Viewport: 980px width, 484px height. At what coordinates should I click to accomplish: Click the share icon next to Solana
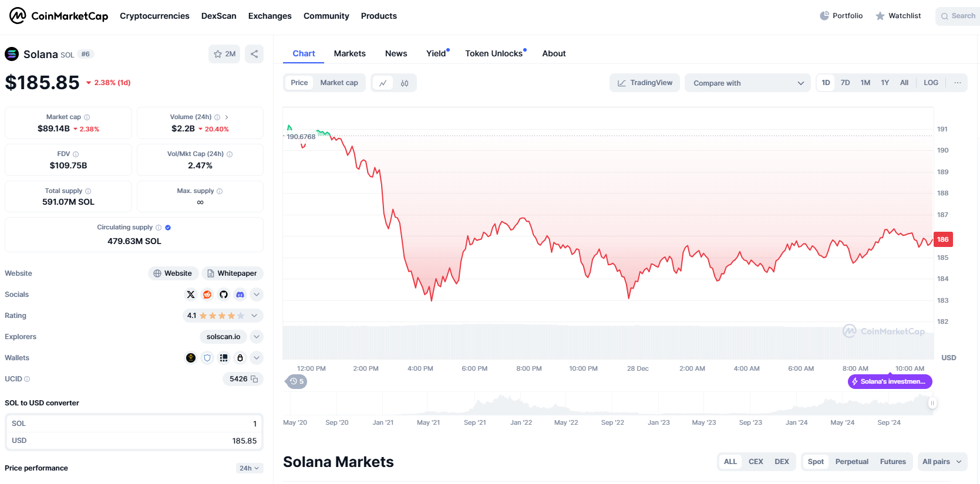(254, 54)
